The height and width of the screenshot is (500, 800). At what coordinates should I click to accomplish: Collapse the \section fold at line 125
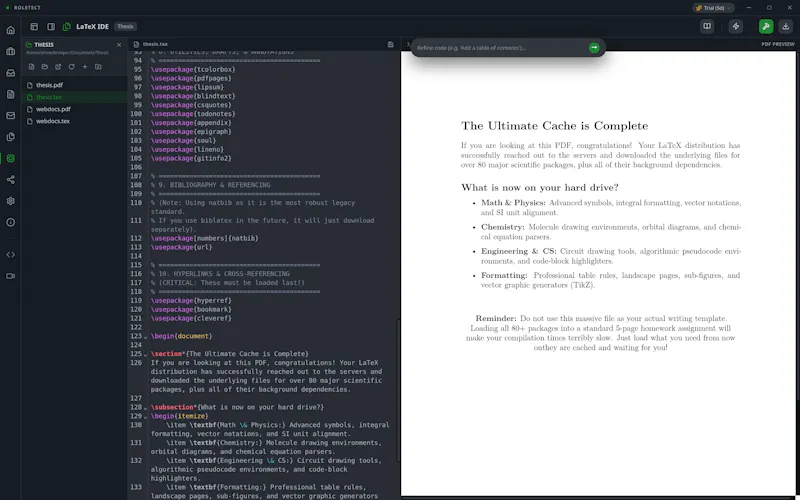(x=145, y=355)
